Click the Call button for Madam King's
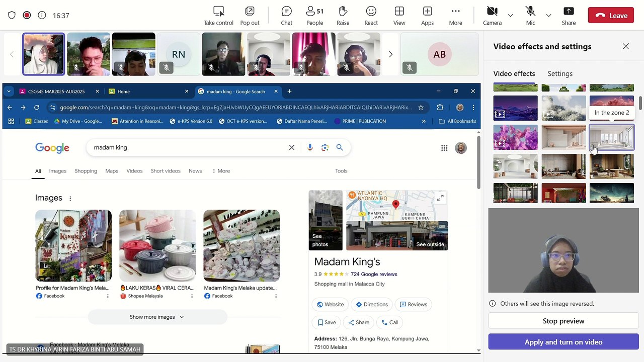Viewport: 644px width, 362px height. (x=389, y=322)
